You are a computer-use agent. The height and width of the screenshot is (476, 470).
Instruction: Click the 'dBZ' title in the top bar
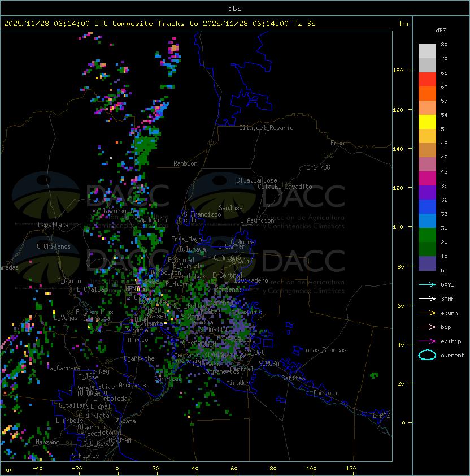click(235, 8)
